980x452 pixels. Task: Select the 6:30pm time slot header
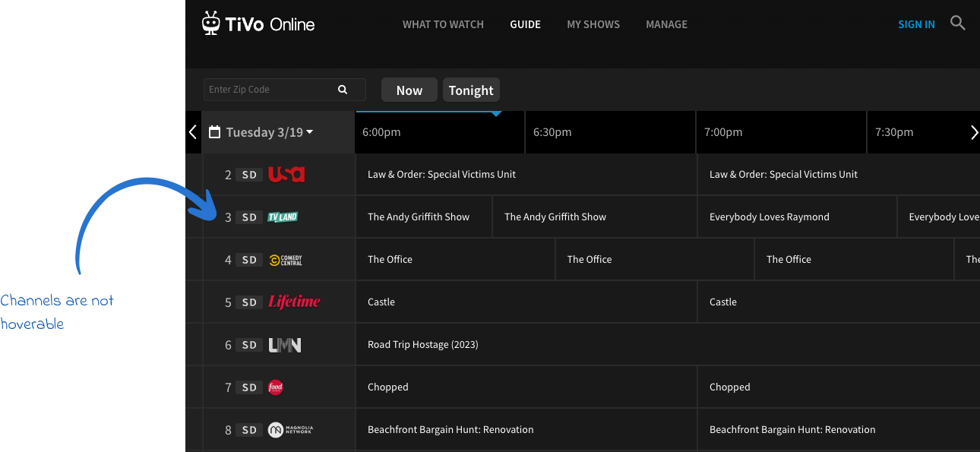pos(611,132)
